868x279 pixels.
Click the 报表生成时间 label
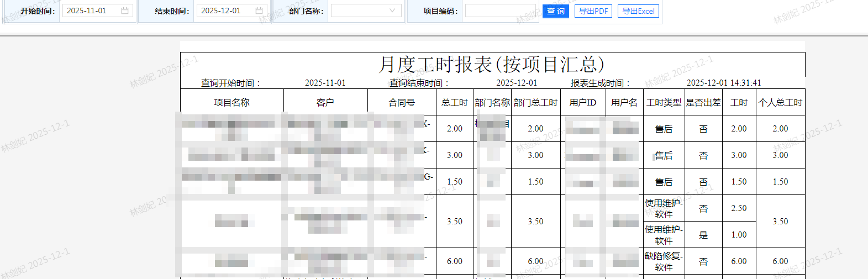click(600, 83)
